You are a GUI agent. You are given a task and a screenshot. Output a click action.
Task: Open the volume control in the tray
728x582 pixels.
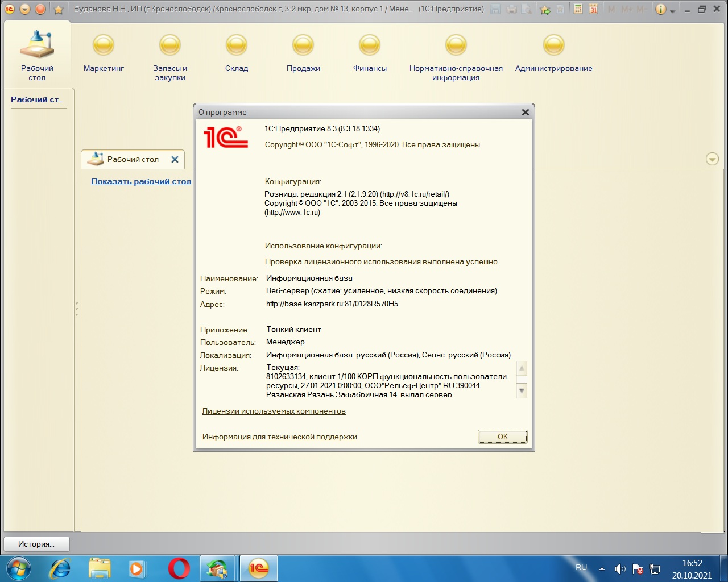pyautogui.click(x=620, y=569)
